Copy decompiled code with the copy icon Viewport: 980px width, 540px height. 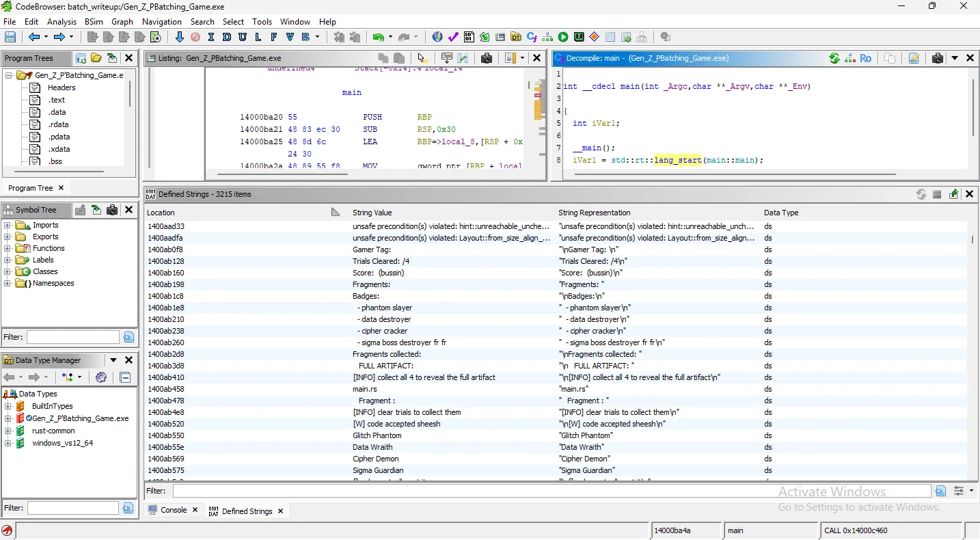(889, 58)
